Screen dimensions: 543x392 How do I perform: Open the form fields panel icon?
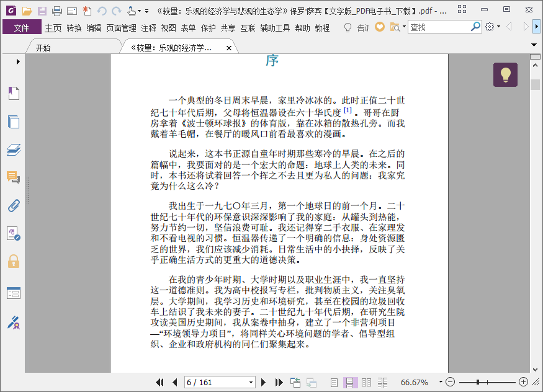click(x=14, y=293)
